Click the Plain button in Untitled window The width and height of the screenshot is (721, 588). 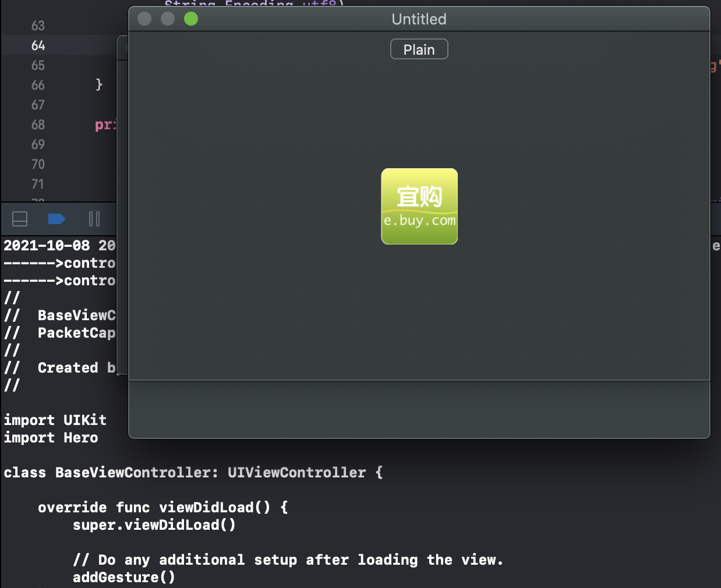(x=419, y=49)
